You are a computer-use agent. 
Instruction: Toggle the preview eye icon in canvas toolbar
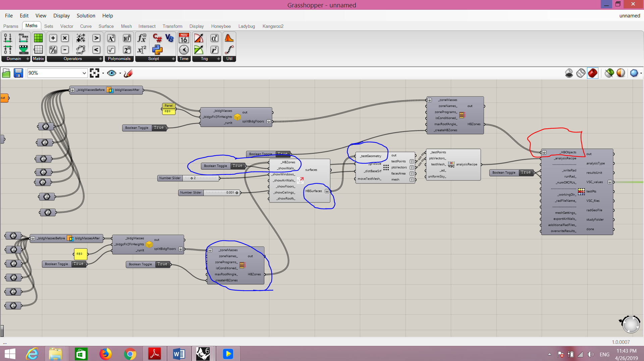click(112, 73)
